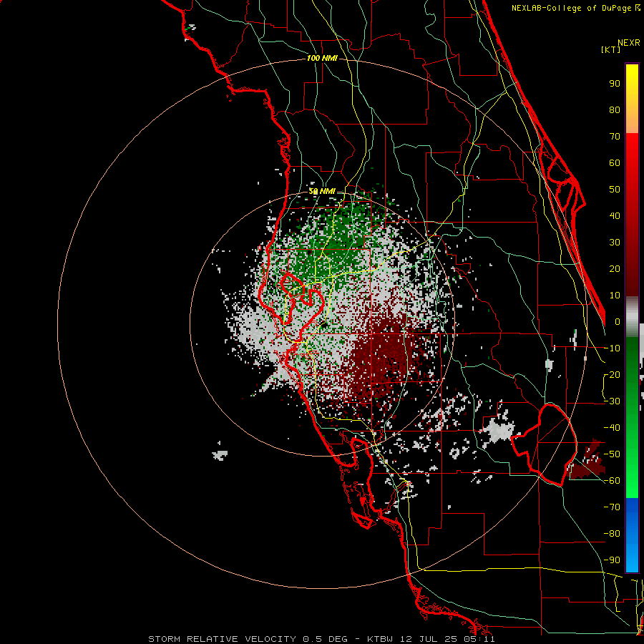Pick the orange 70-80 knot color segment
This screenshot has height=644, width=644.
(632, 122)
